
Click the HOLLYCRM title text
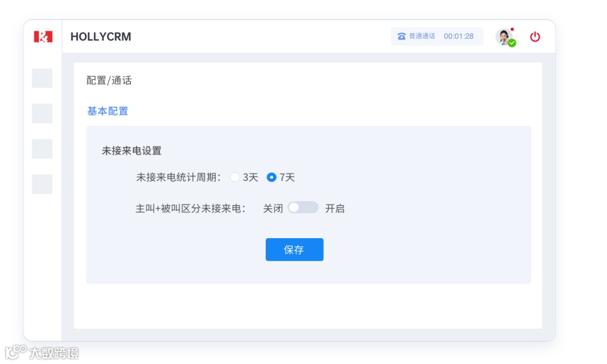101,37
